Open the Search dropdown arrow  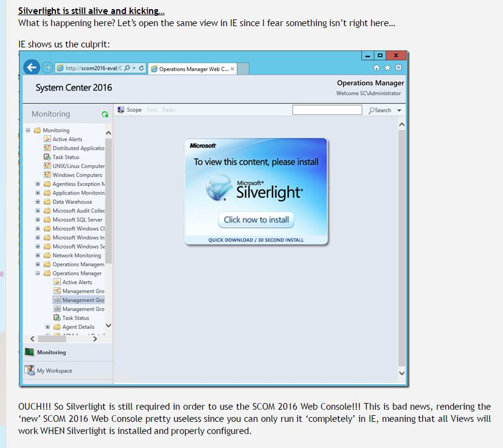[x=399, y=110]
